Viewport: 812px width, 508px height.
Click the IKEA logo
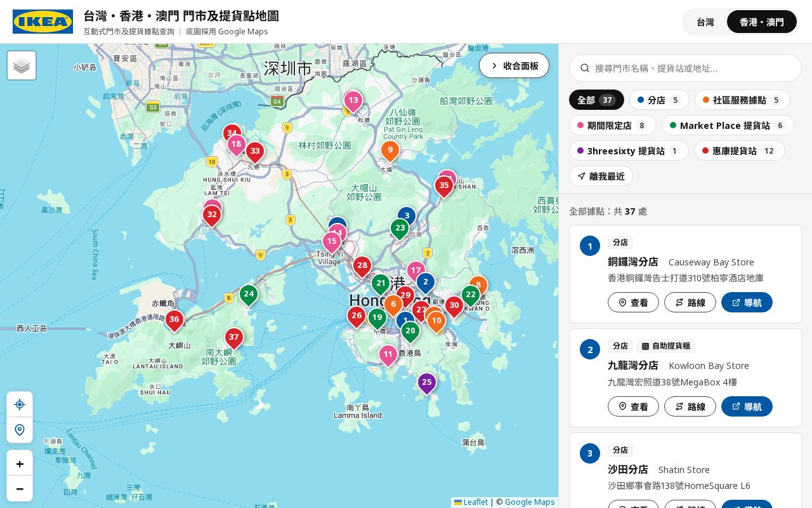click(43, 22)
